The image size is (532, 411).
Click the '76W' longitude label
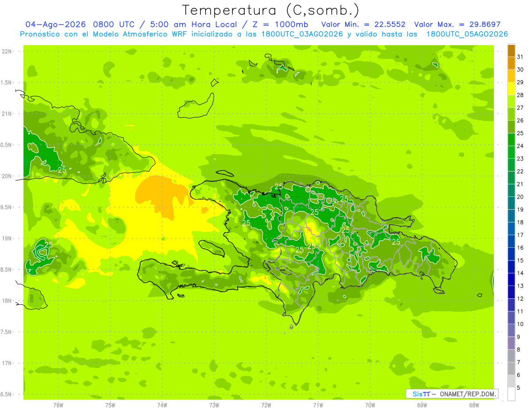click(58, 405)
